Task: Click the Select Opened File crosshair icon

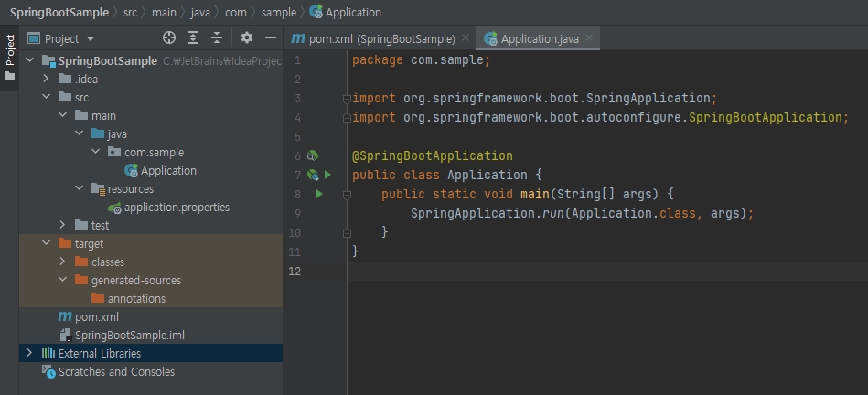Action: point(169,38)
